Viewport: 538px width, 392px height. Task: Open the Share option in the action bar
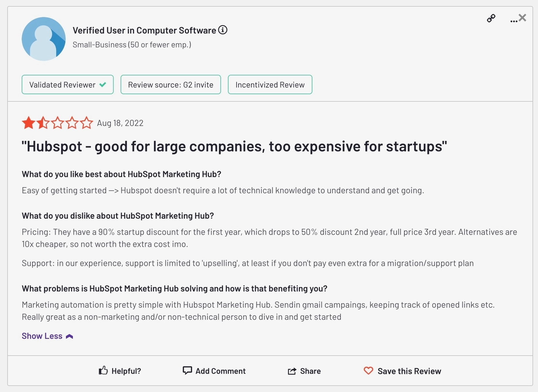point(303,371)
